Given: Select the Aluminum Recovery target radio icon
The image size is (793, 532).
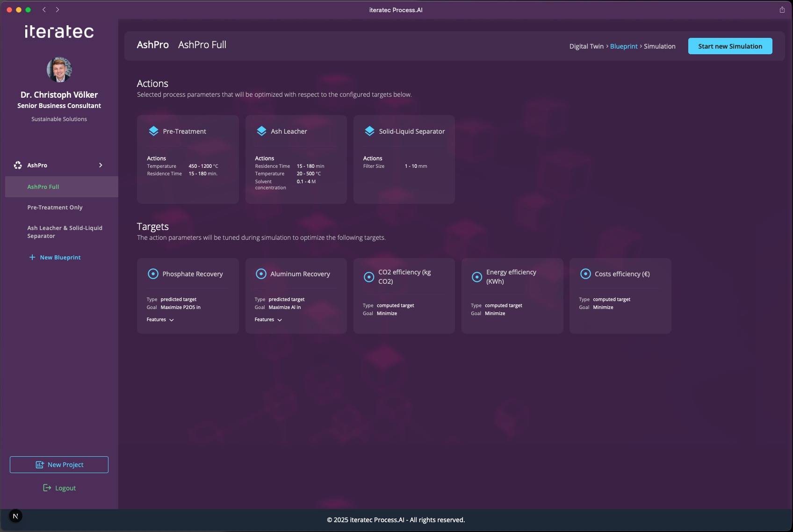Looking at the screenshot, I should click(261, 274).
